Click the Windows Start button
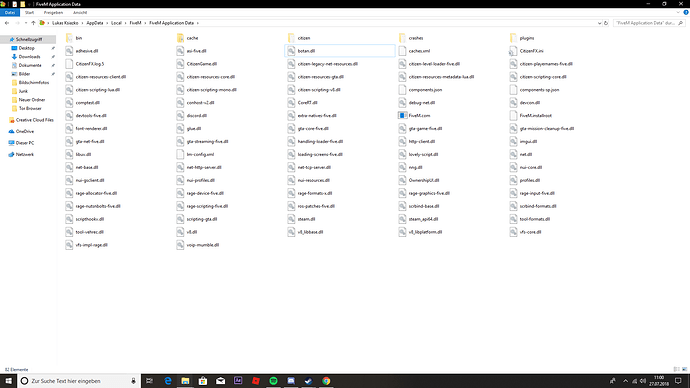The height and width of the screenshot is (388, 690). tap(8, 381)
